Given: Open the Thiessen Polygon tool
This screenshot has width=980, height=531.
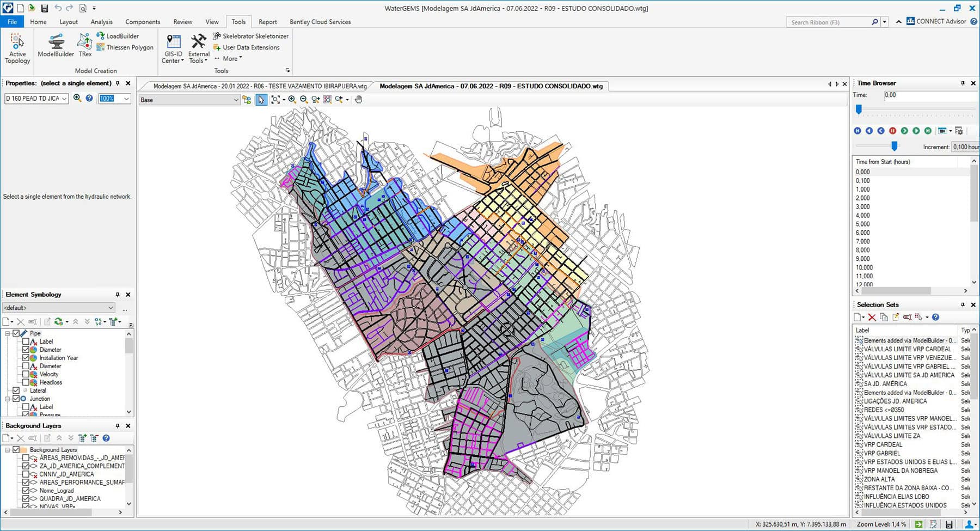Looking at the screenshot, I should 125,47.
